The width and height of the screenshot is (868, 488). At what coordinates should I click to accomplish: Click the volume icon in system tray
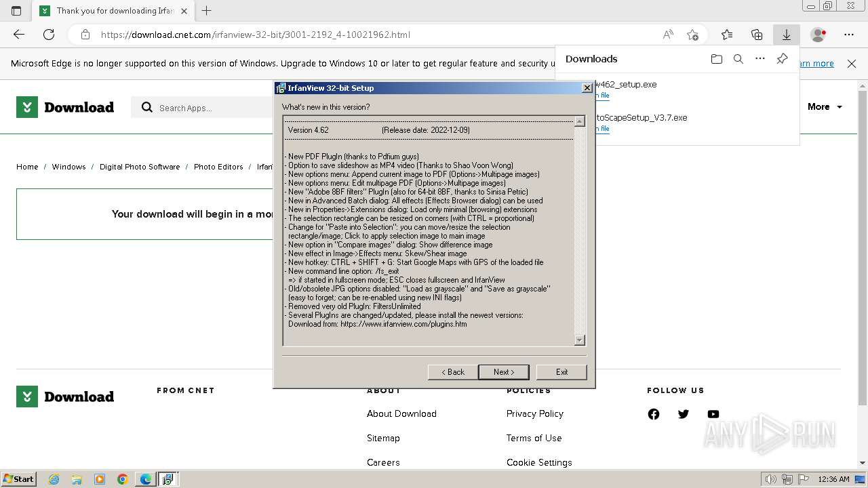pyautogui.click(x=771, y=479)
